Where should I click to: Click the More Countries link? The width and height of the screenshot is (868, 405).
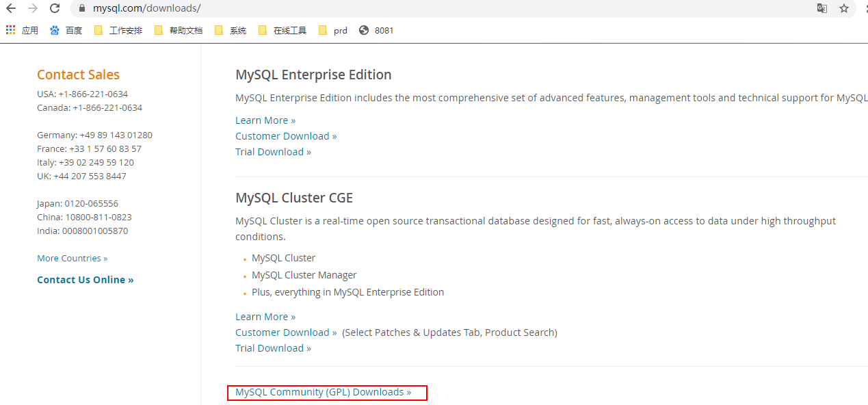pos(73,259)
